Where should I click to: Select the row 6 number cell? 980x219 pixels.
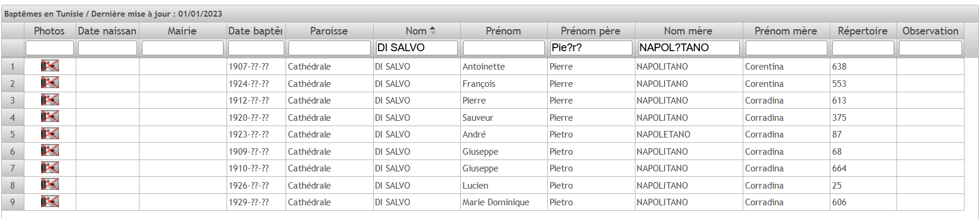13,151
